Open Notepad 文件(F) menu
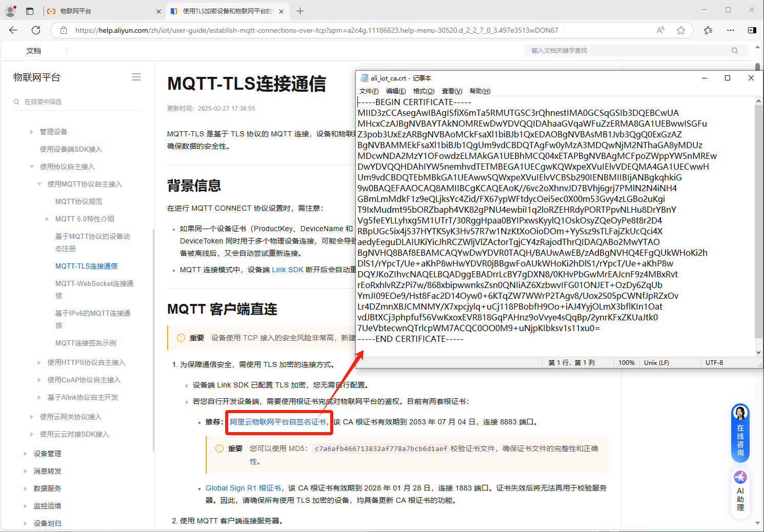This screenshot has width=764, height=532. 369,91
